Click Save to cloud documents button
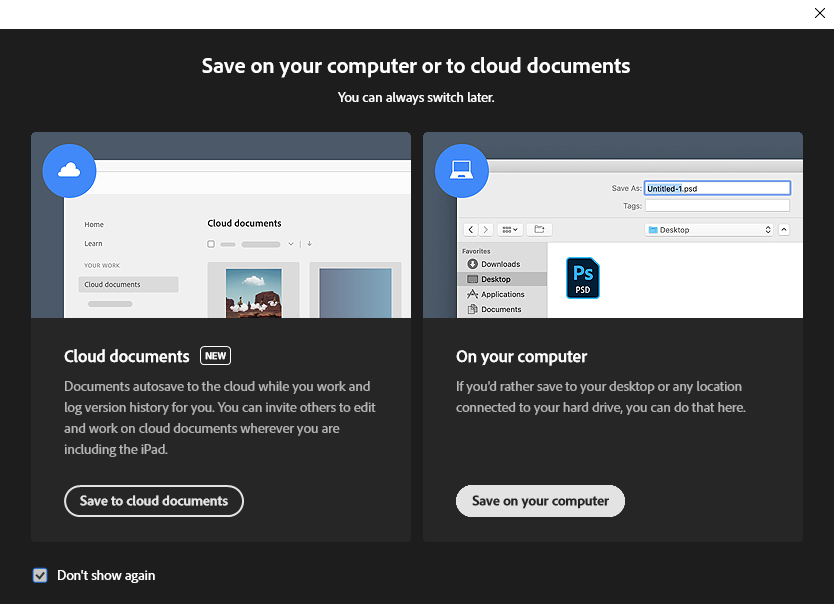Viewport: 834px width, 604px height. tap(154, 501)
